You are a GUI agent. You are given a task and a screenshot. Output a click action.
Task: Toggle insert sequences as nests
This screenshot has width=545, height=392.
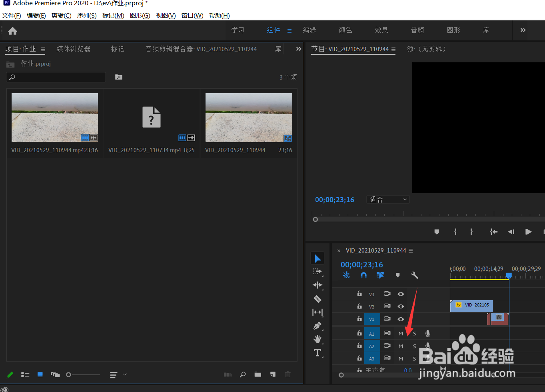point(346,275)
